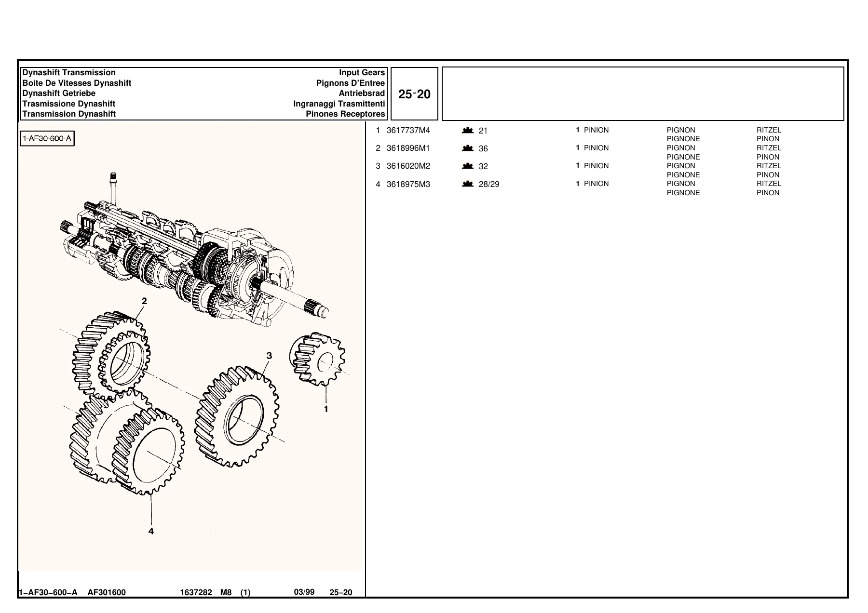Image resolution: width=868 pixels, height=613 pixels.
Task: Click 'PINION' in the 3617737M4 row
Action: [x=597, y=130]
